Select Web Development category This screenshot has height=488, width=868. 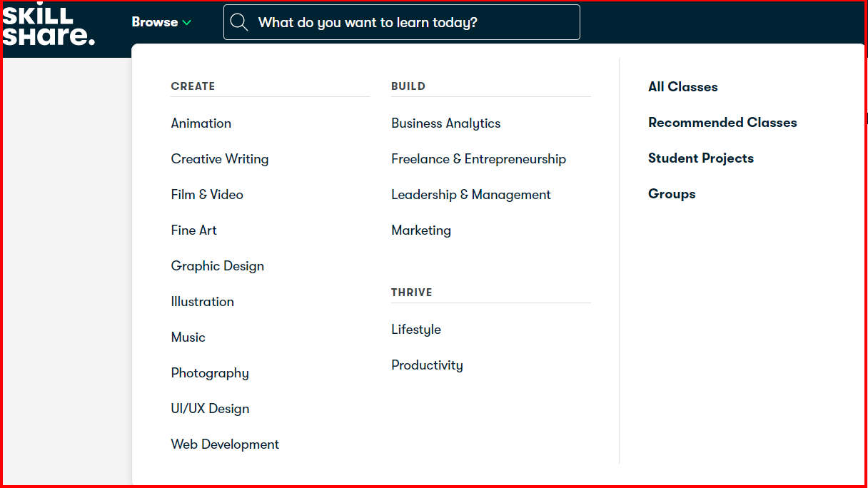[x=226, y=444]
